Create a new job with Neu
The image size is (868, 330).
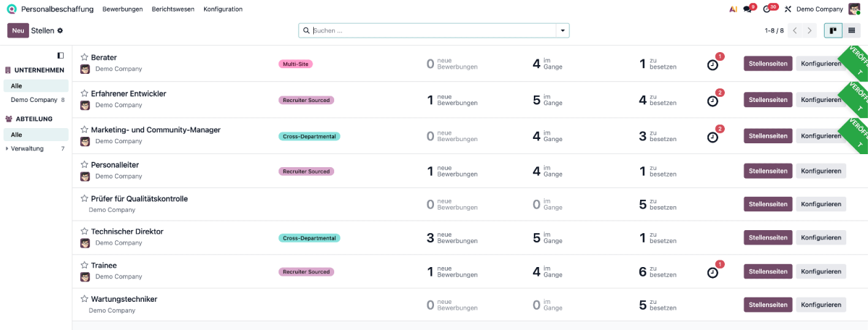point(18,30)
